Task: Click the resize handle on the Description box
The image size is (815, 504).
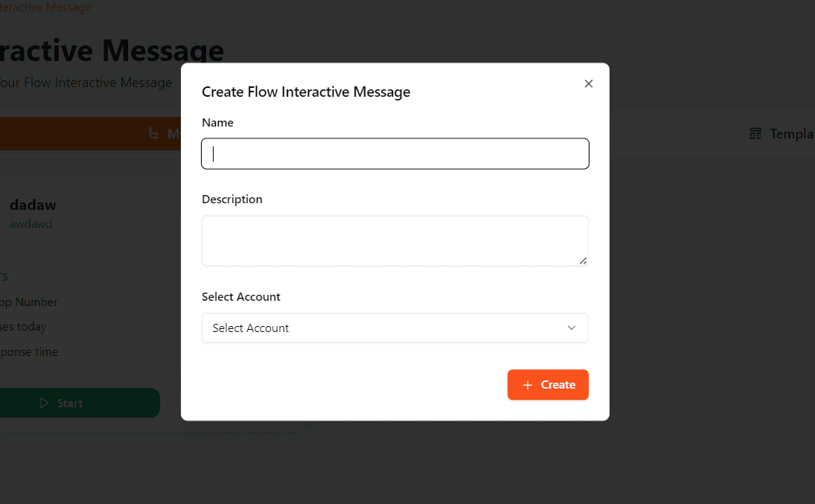Action: 584,261
